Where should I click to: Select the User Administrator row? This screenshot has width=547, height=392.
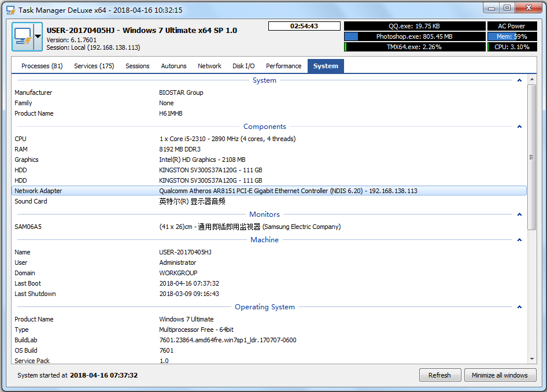click(x=269, y=262)
